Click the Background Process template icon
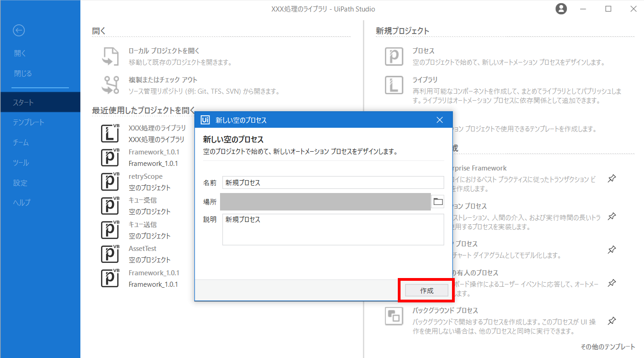 (394, 316)
